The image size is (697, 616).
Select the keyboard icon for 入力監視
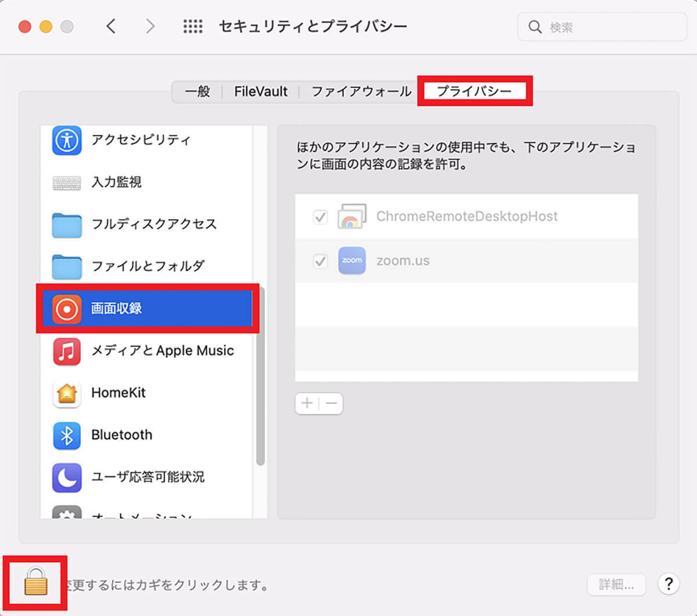67,183
